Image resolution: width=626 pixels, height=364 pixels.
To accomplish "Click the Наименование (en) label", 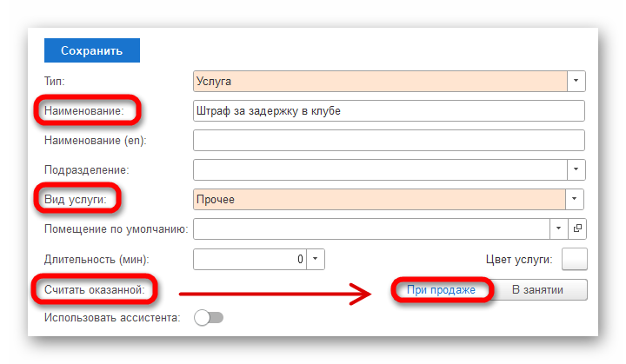I will point(96,141).
